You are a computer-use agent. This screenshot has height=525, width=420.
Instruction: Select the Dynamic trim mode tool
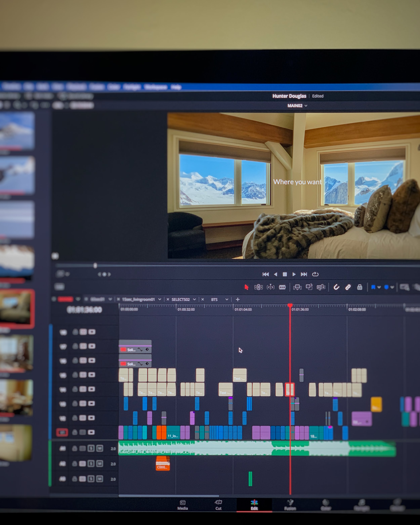coord(270,287)
